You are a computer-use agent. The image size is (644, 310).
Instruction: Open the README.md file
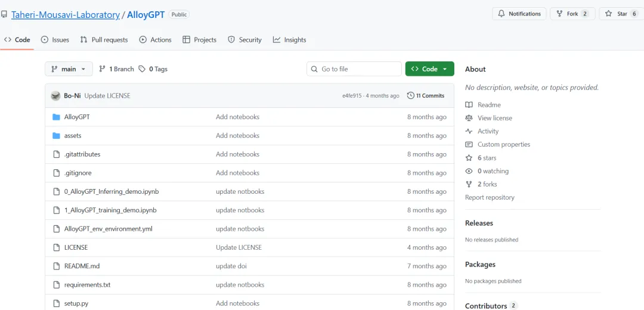82,266
